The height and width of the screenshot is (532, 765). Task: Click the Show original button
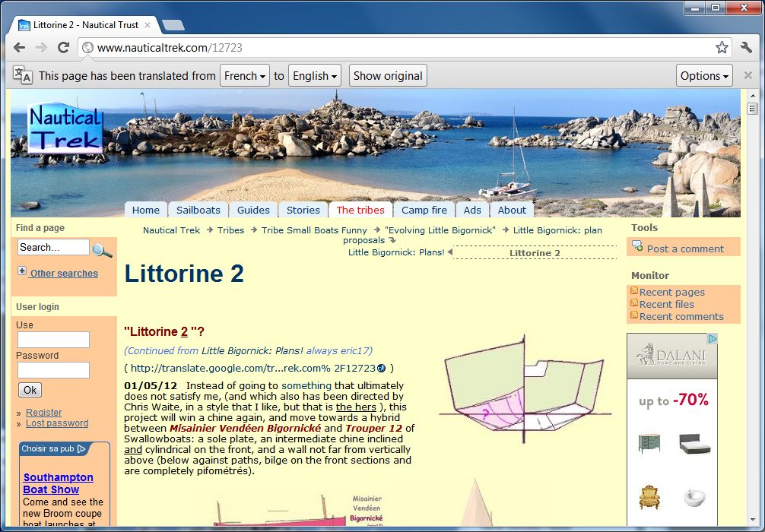(x=388, y=76)
